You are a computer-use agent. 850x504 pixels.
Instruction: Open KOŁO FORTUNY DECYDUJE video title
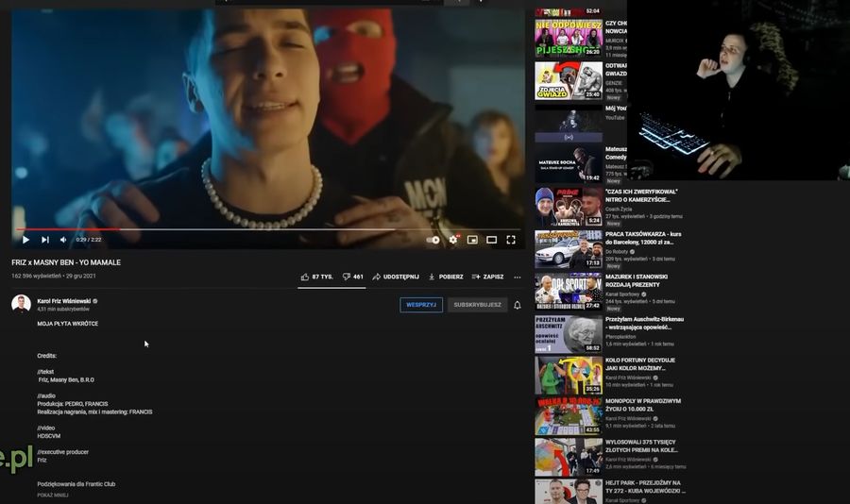(x=640, y=363)
